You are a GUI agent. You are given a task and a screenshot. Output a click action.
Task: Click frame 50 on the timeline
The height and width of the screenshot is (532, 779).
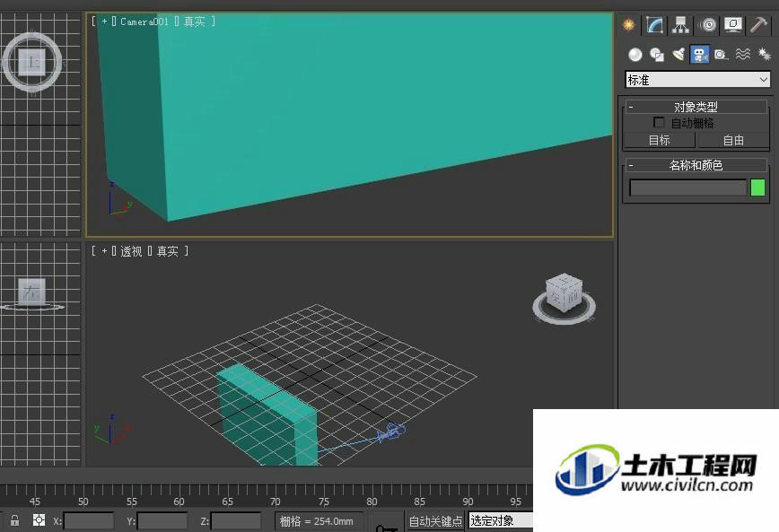(83, 501)
